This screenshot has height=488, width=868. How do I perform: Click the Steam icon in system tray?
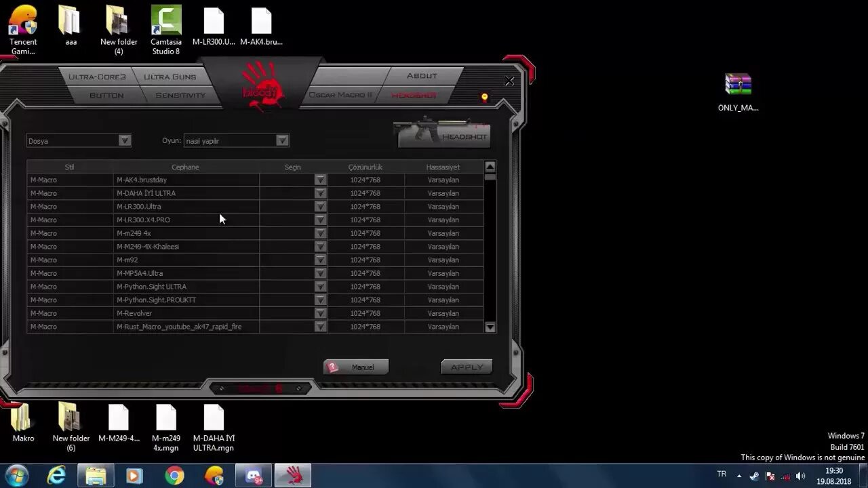754,476
